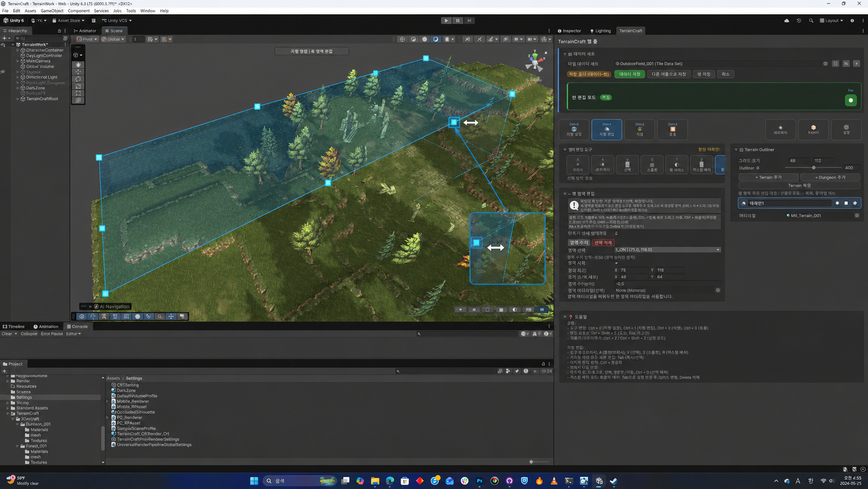Open the object picker for tile data set
868x489 pixels.
[x=825, y=64]
